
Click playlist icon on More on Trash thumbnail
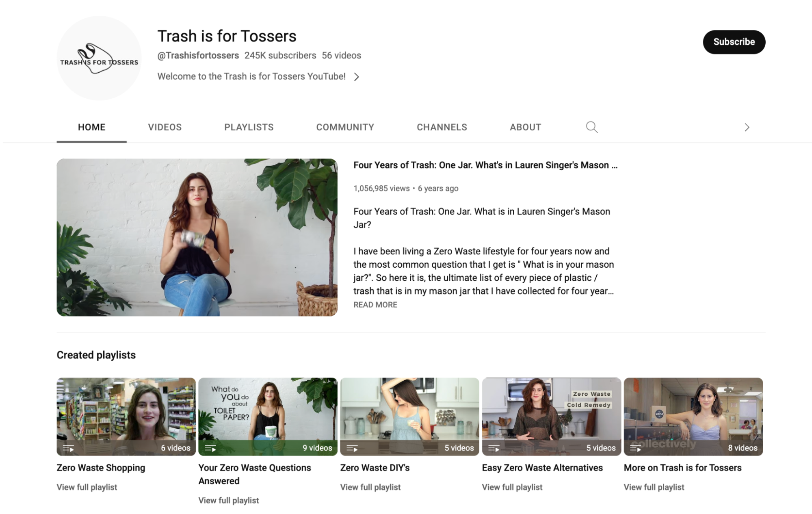pyautogui.click(x=635, y=448)
